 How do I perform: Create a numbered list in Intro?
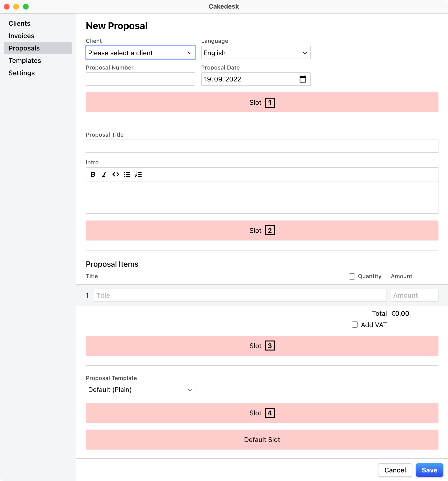point(138,174)
